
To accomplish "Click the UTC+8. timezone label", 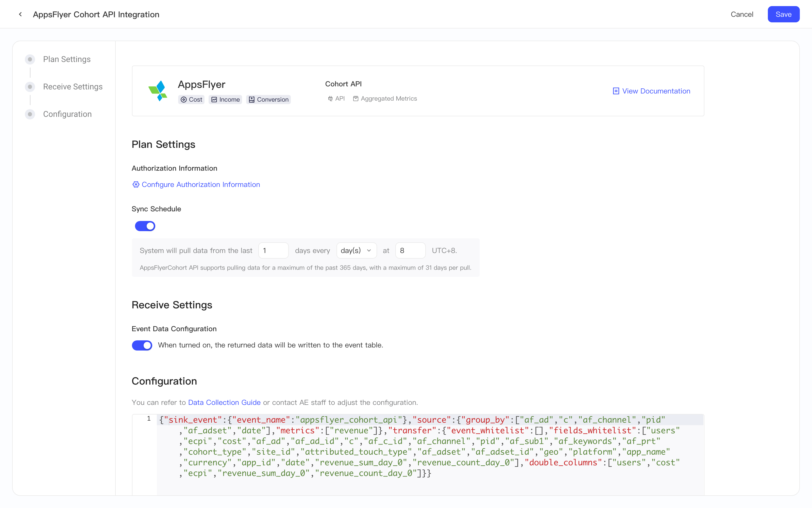I will pos(444,250).
